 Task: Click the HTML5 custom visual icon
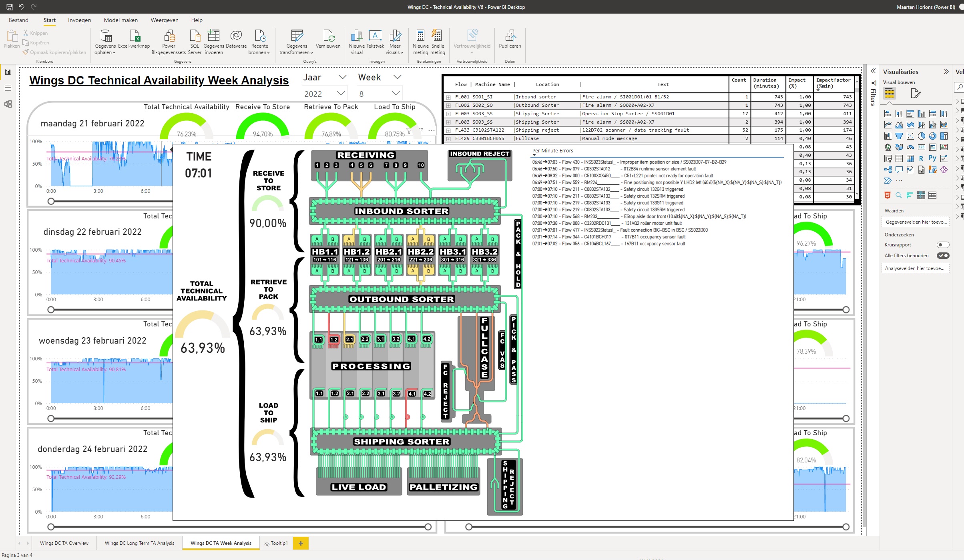pos(888,195)
